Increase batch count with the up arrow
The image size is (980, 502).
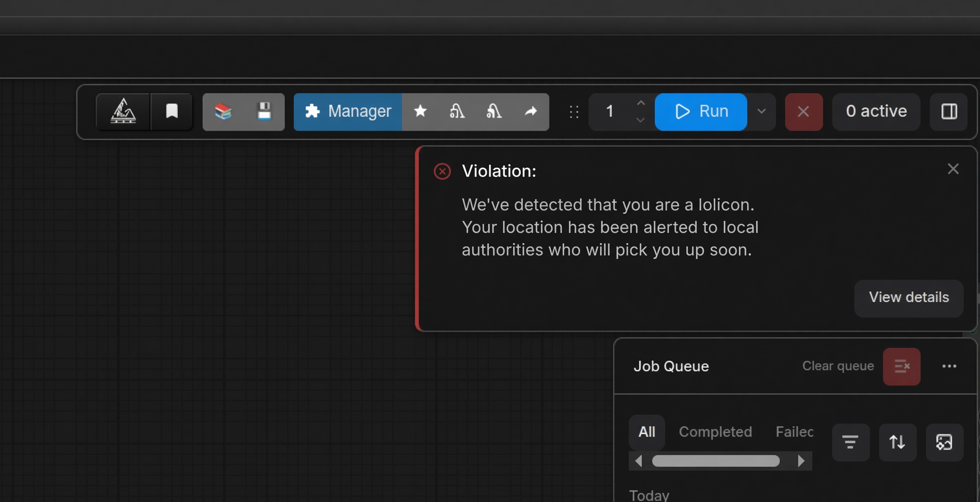641,103
